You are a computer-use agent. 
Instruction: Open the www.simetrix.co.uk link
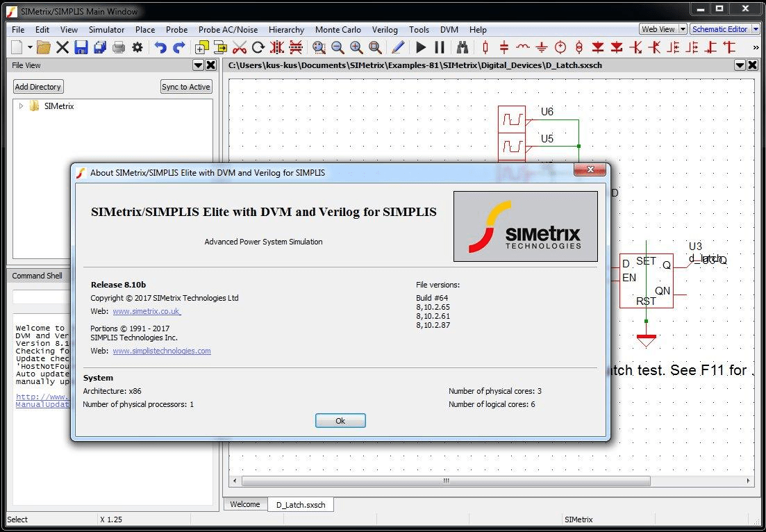[x=147, y=311]
